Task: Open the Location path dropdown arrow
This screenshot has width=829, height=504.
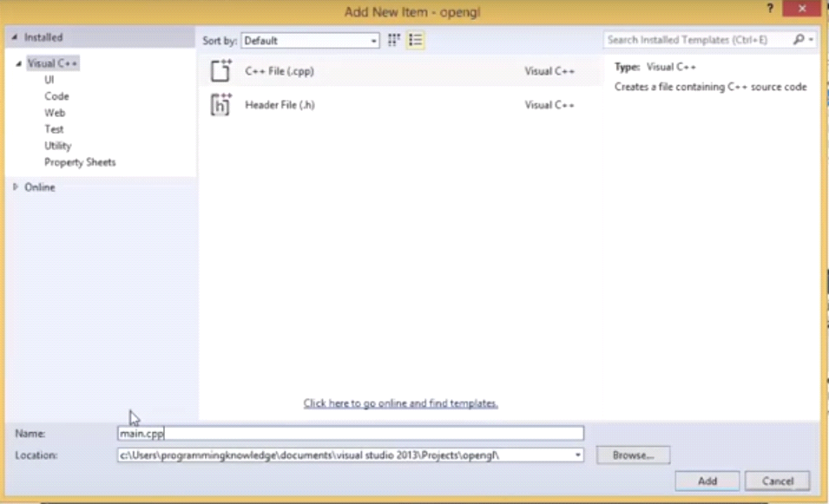Action: tap(578, 455)
